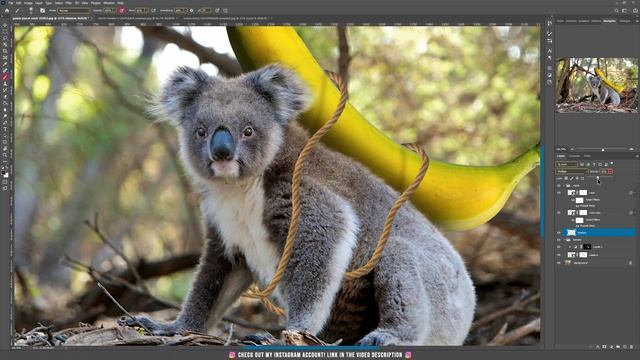Viewport: 640px width, 360px height.
Task: Select the Type tool in toolbar
Action: pos(5,129)
